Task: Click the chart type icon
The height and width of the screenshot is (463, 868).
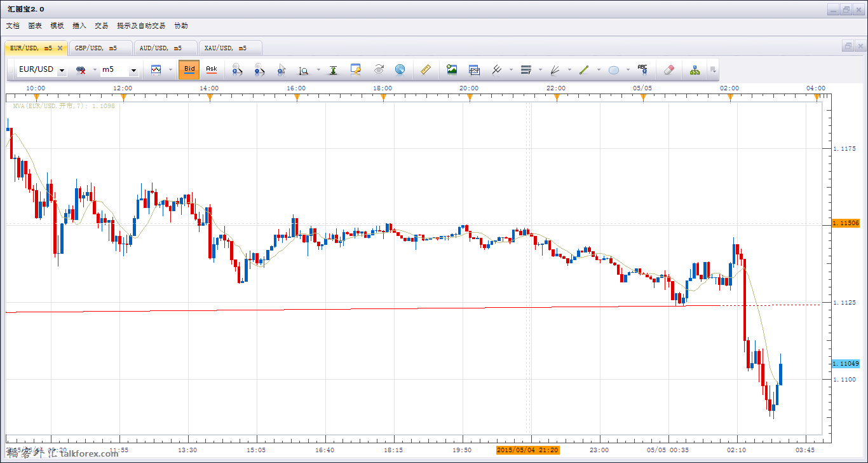Action: 156,70
